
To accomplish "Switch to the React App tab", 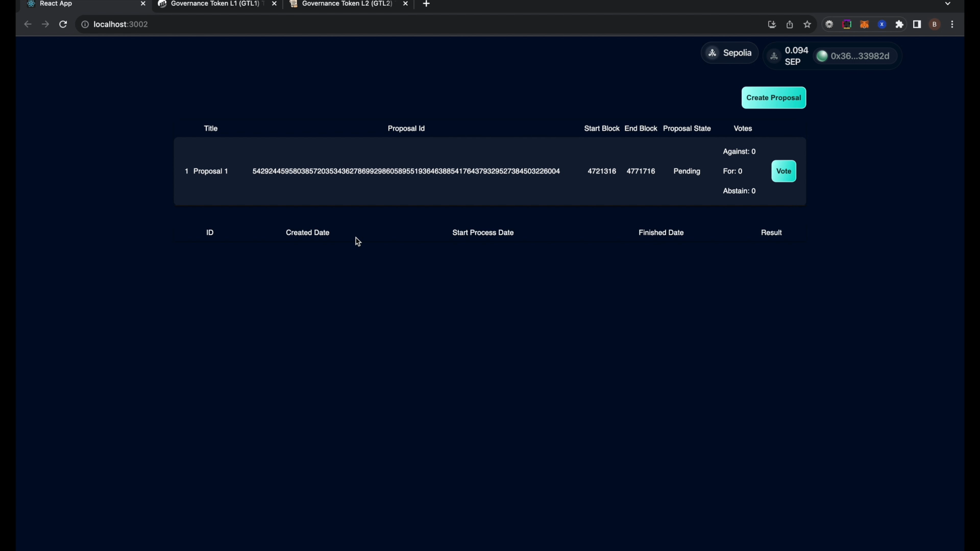I will pos(86,4).
